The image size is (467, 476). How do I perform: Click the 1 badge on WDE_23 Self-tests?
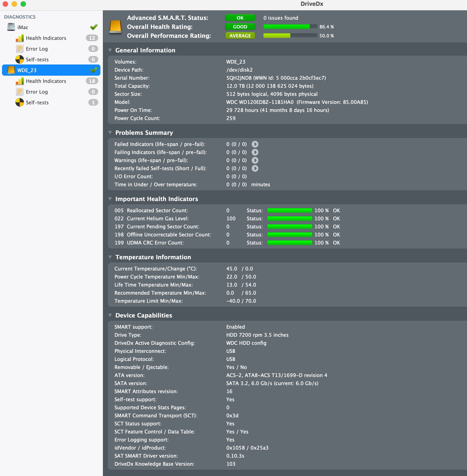coord(93,102)
